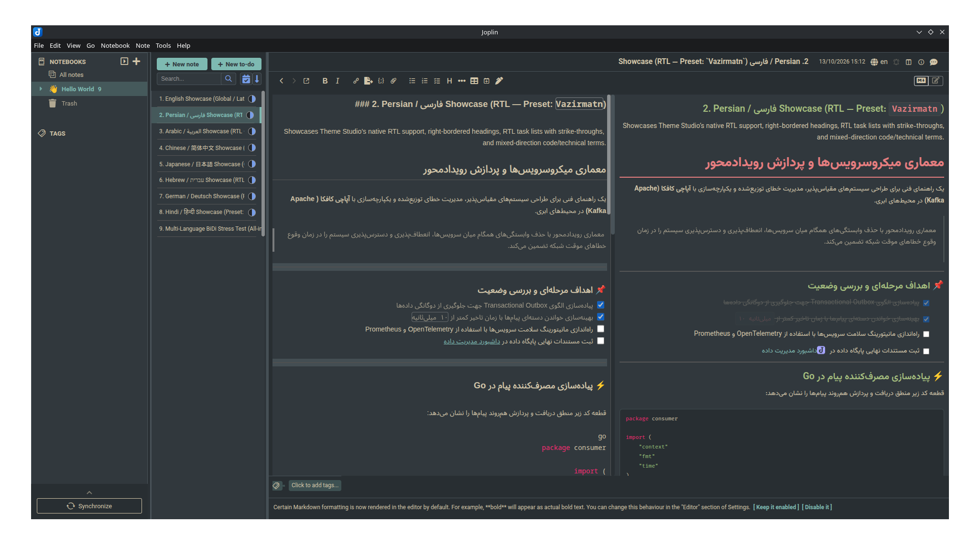
Task: Click the New to-do button
Action: point(236,64)
